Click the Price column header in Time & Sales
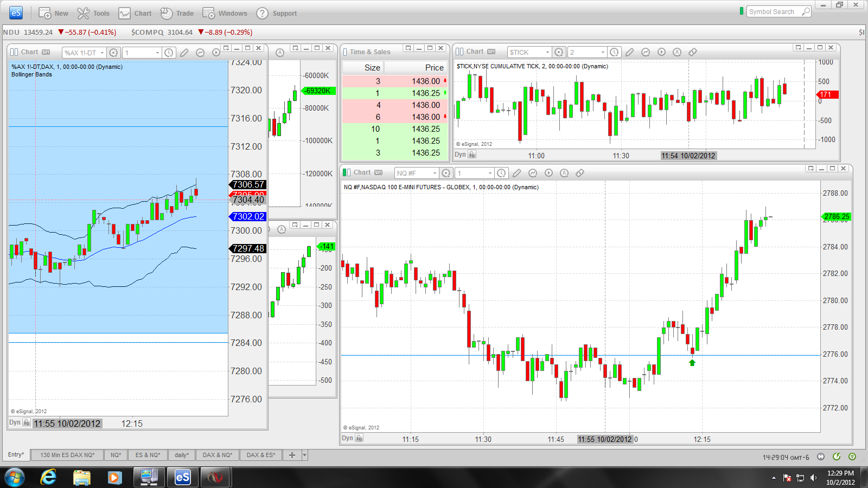The image size is (868, 488). point(416,68)
